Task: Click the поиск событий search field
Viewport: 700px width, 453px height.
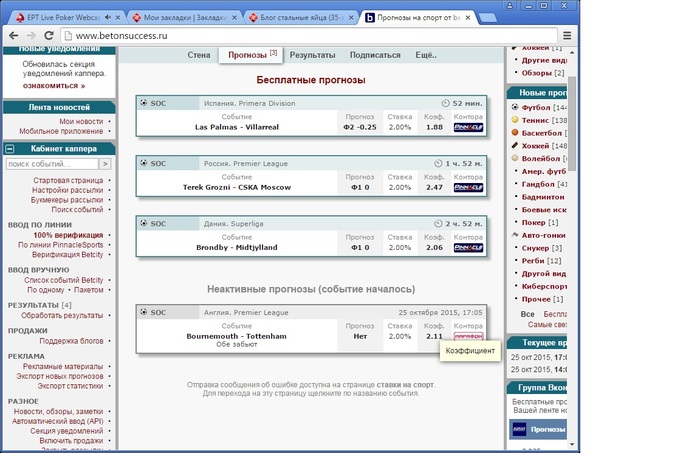Action: click(52, 164)
